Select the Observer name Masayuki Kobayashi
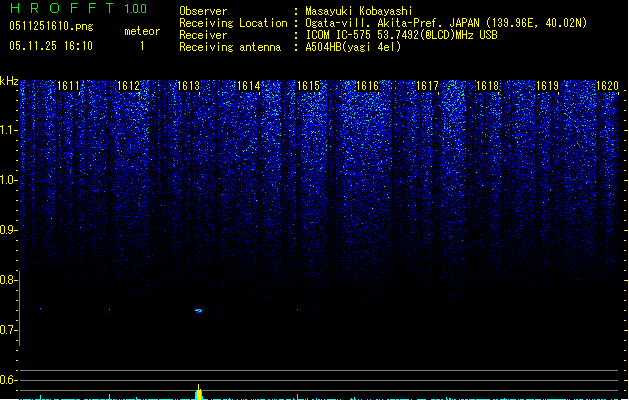The height and width of the screenshot is (400, 629). (359, 11)
